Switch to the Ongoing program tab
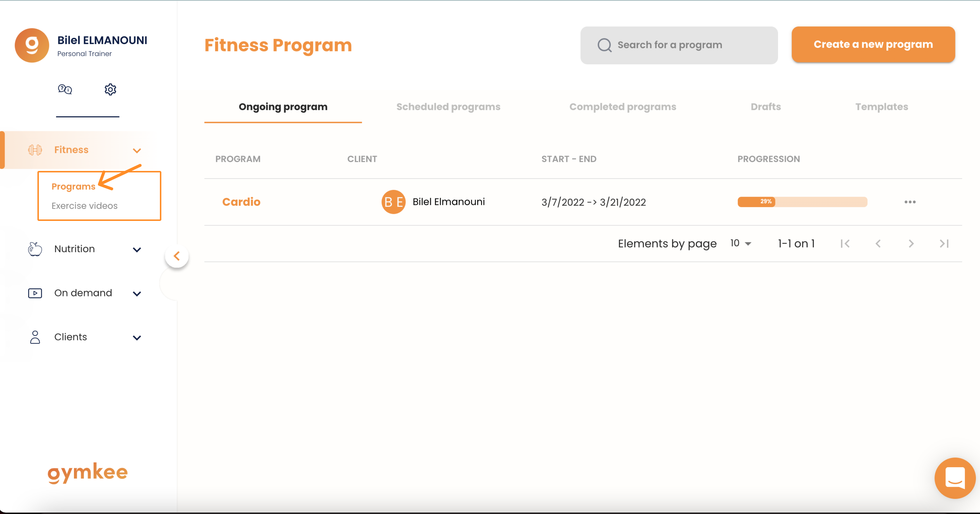Image resolution: width=980 pixels, height=514 pixels. [283, 107]
